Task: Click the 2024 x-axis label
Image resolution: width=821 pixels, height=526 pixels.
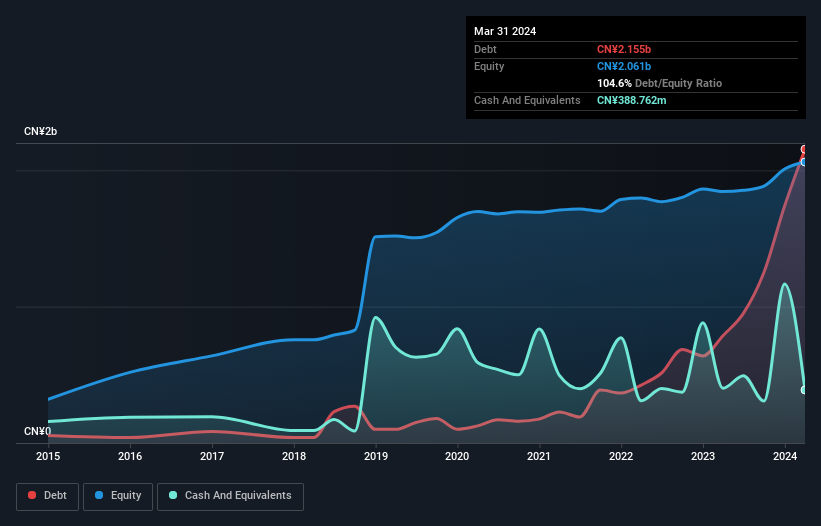Action: click(x=785, y=456)
